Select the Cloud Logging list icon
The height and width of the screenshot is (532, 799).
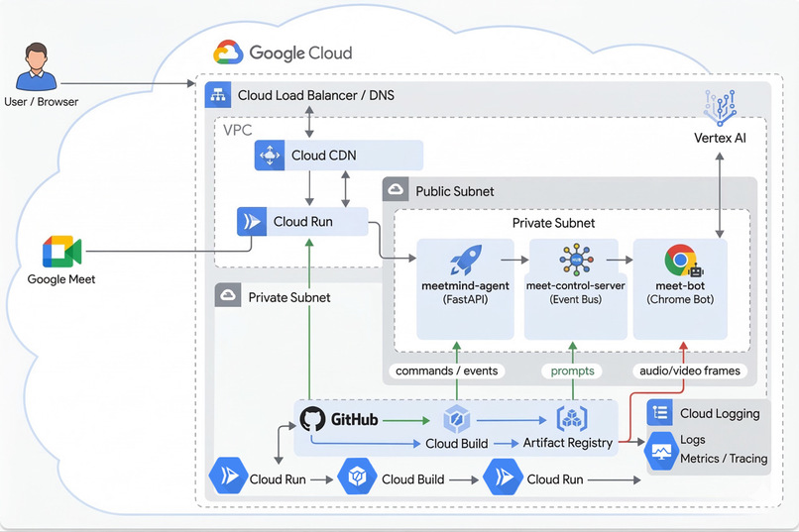click(660, 412)
